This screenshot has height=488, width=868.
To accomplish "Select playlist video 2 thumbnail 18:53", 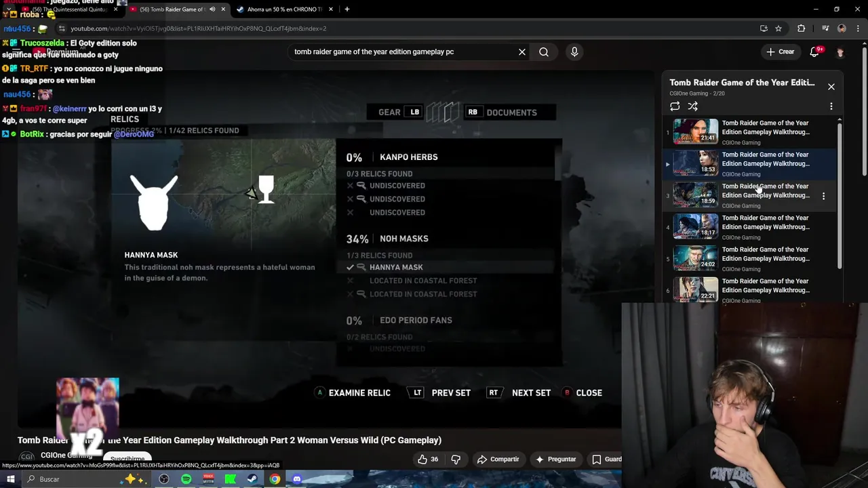I will pos(695,163).
